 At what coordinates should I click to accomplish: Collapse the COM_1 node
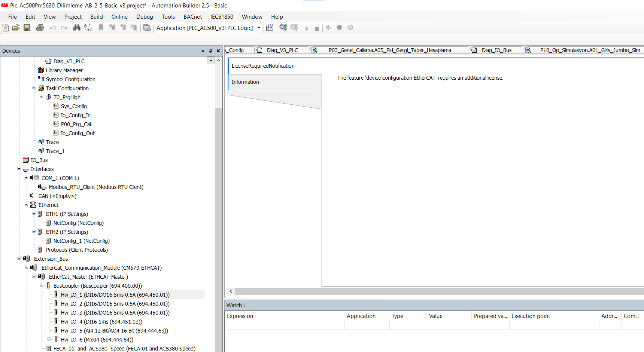pos(26,178)
